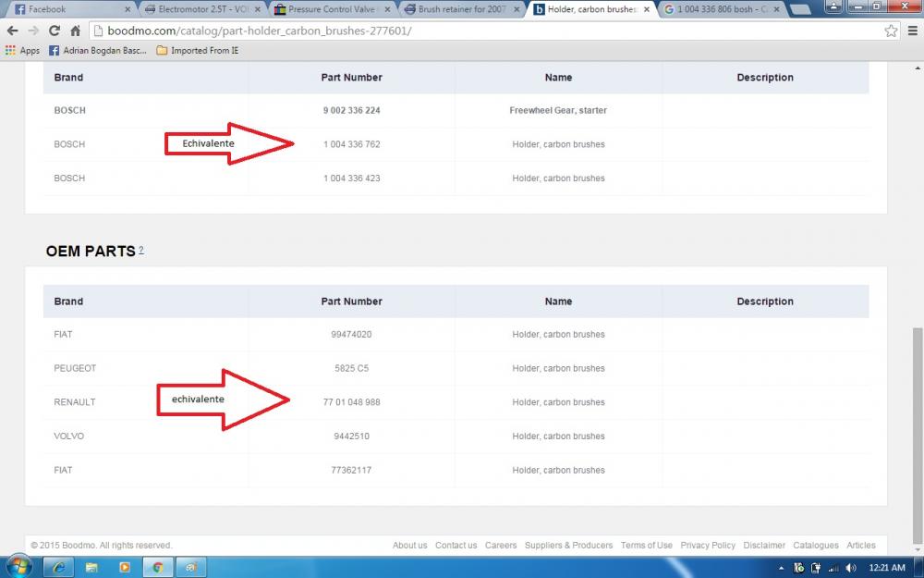The image size is (924, 578).
Task: Open the power plug tray icon
Action: [816, 568]
